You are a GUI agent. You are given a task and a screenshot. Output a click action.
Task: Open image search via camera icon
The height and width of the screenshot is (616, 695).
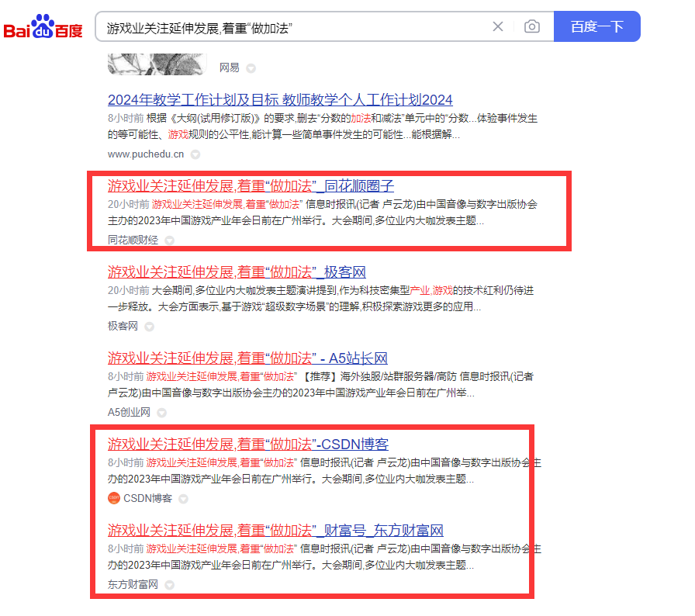pos(532,26)
